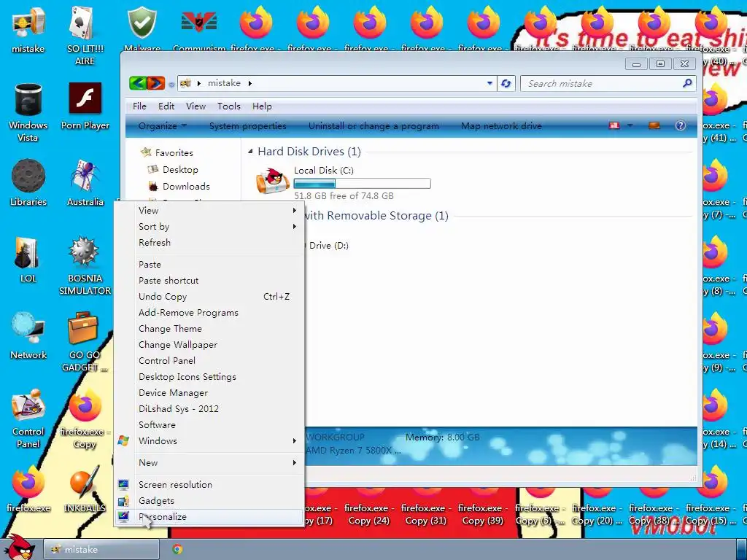Viewport: 747px width, 560px height.
Task: Open the Organize dropdown
Action: coord(163,125)
